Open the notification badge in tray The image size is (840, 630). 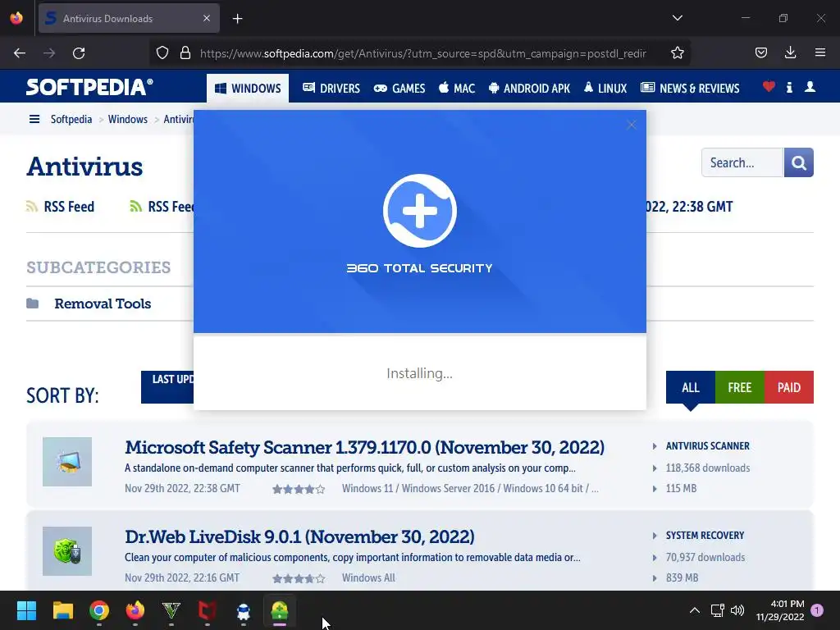[x=817, y=610]
